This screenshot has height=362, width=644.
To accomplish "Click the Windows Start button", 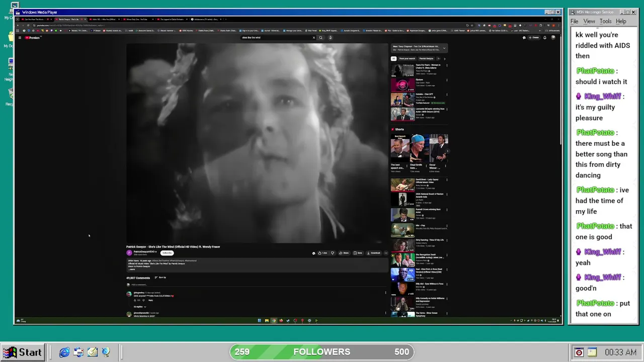I will (23, 352).
